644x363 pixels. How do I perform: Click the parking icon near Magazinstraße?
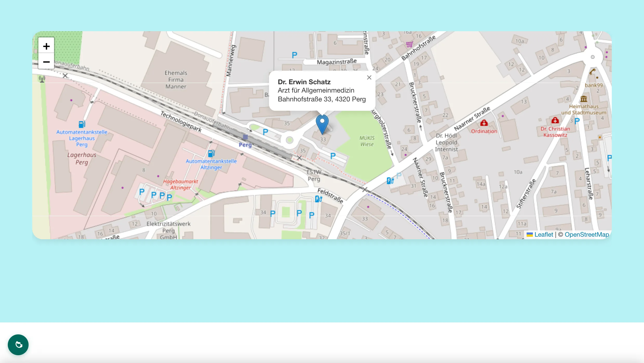coord(294,55)
